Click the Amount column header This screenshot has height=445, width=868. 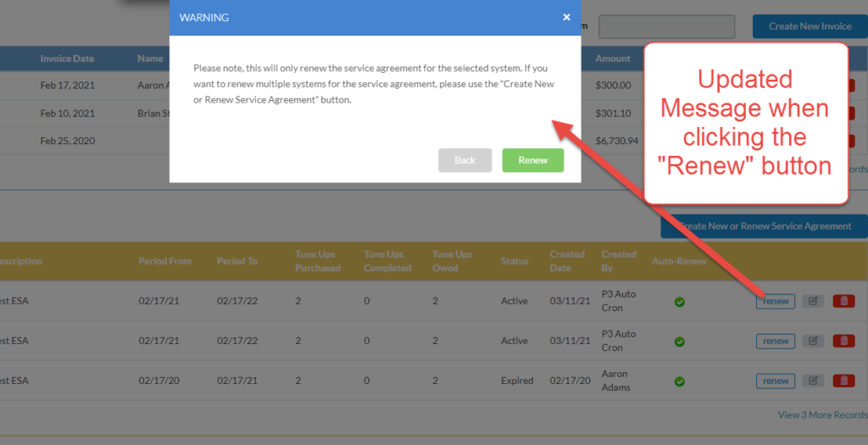point(613,58)
